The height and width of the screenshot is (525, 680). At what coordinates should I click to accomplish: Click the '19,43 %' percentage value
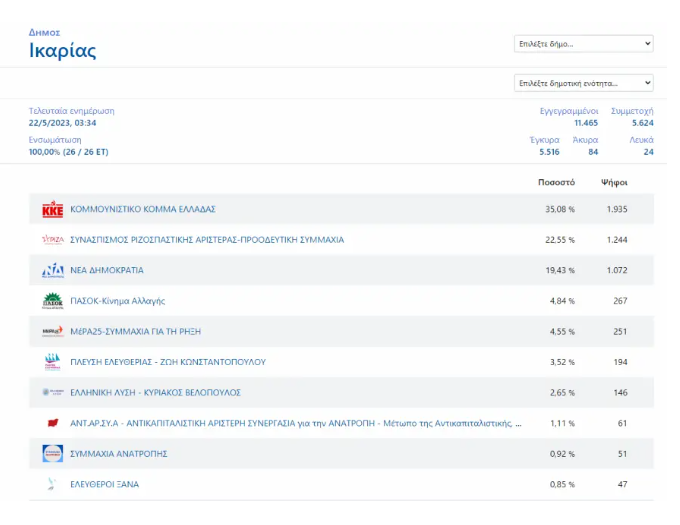pyautogui.click(x=560, y=271)
